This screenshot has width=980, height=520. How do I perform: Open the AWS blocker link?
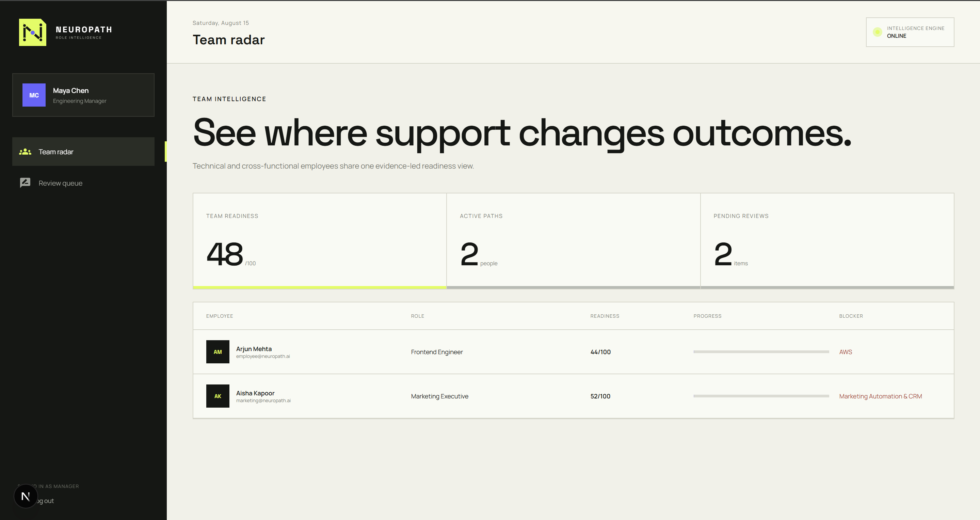point(845,352)
